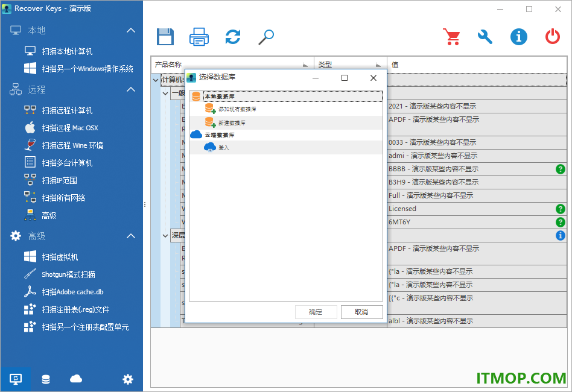Collapse the 远程 sidebar section
This screenshot has width=572, height=392.
[130, 89]
